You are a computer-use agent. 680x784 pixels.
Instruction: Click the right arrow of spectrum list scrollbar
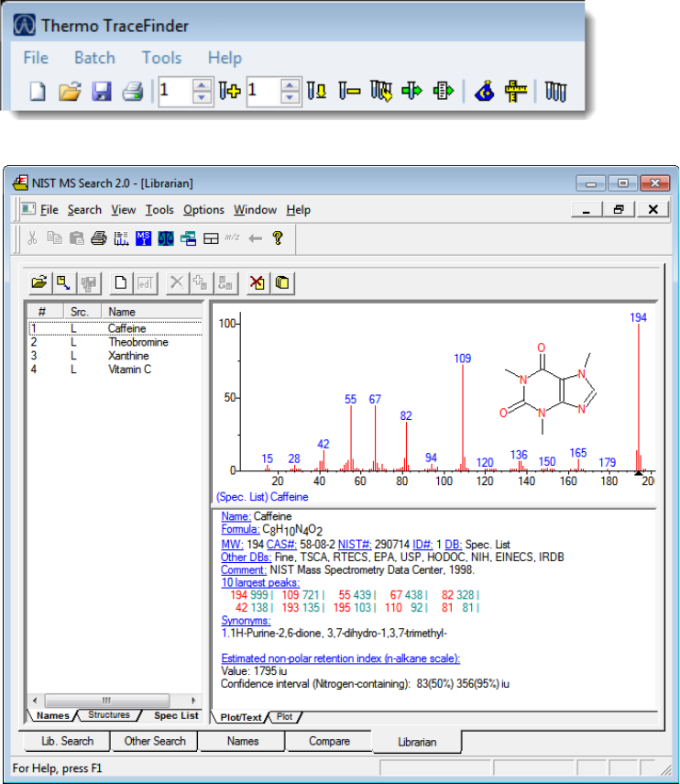tap(194, 700)
